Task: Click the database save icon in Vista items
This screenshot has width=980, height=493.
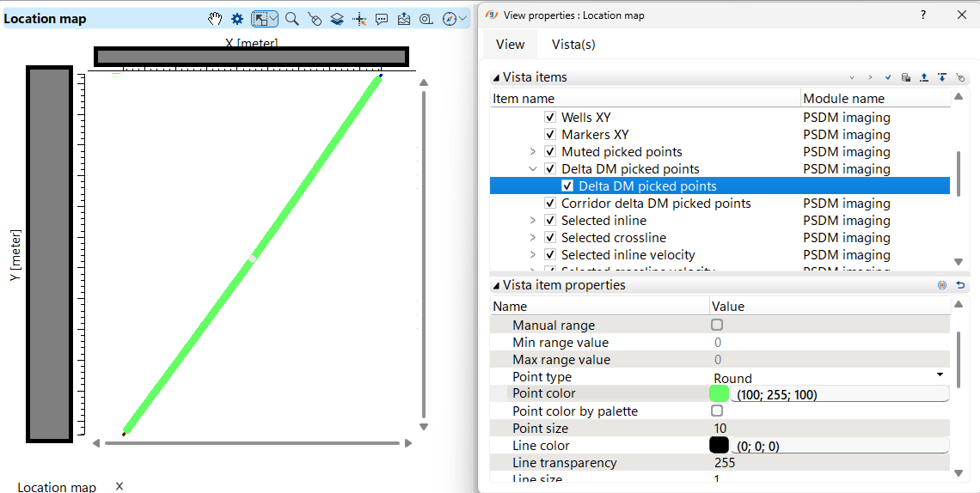Action: pyautogui.click(x=905, y=78)
